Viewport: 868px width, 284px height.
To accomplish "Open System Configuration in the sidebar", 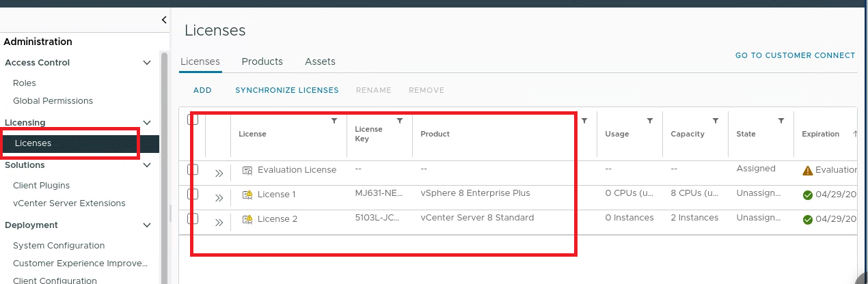I will coord(59,245).
